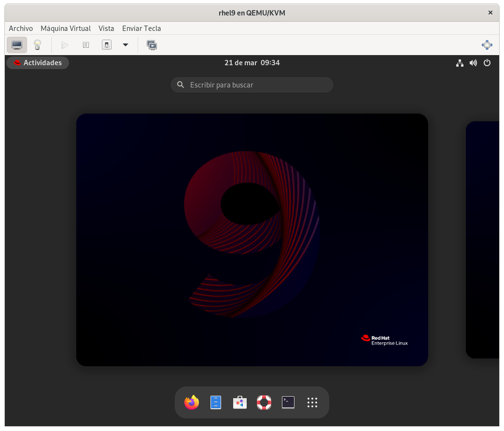Show the graphical console view
This screenshot has height=431, width=504.
pos(17,45)
